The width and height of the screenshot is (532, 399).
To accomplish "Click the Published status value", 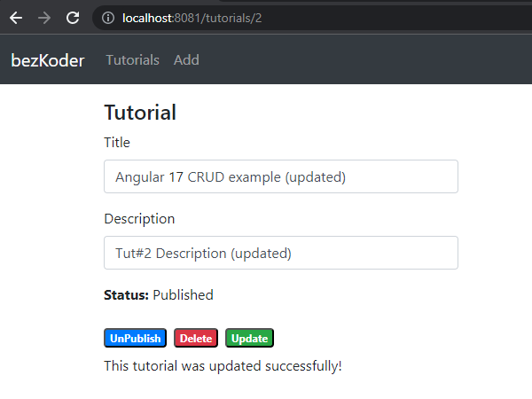I will tap(183, 295).
